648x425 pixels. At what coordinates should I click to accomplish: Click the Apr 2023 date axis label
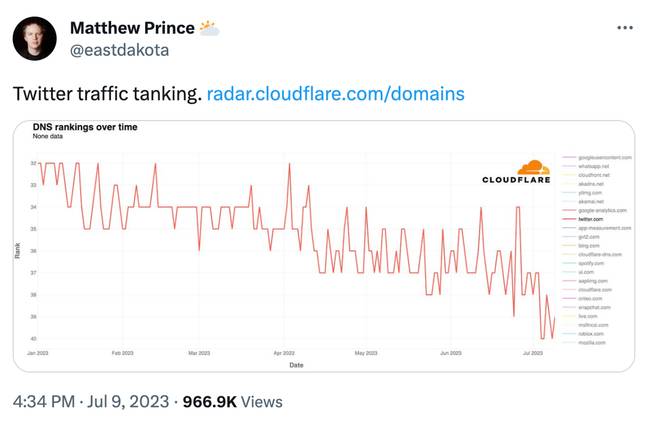tap(284, 353)
